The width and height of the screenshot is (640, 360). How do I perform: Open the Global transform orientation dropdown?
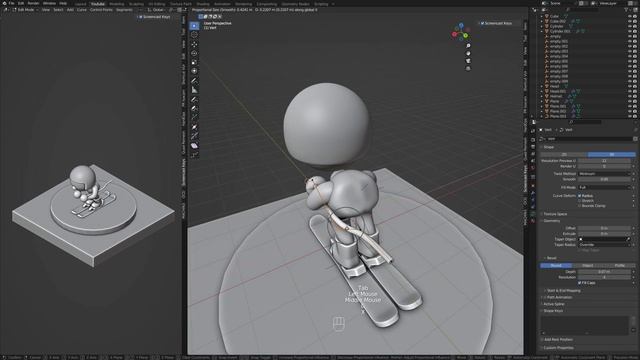pyautogui.click(x=157, y=10)
